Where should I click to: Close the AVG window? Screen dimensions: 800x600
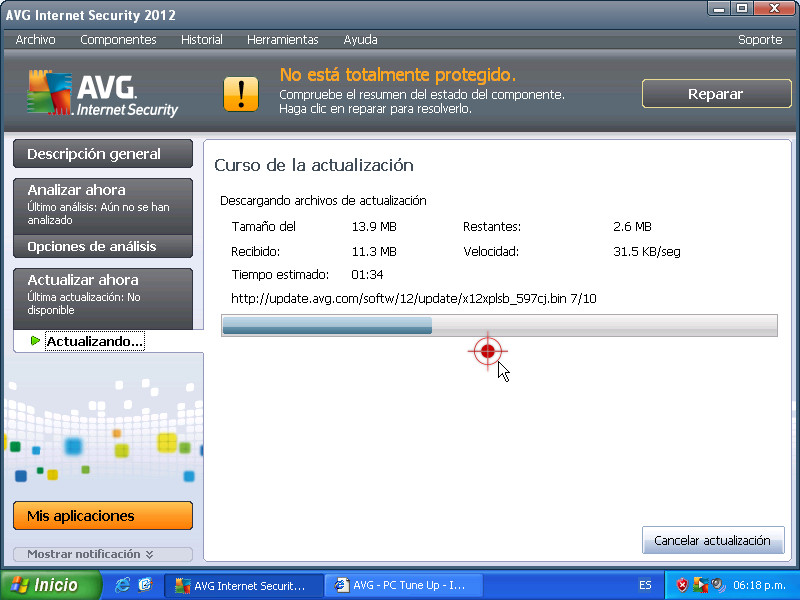(x=774, y=9)
